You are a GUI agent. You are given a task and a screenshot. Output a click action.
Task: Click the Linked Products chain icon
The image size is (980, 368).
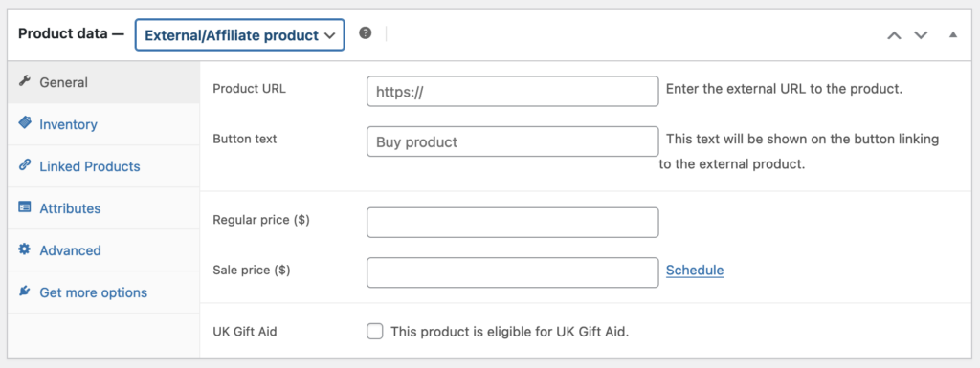[24, 165]
